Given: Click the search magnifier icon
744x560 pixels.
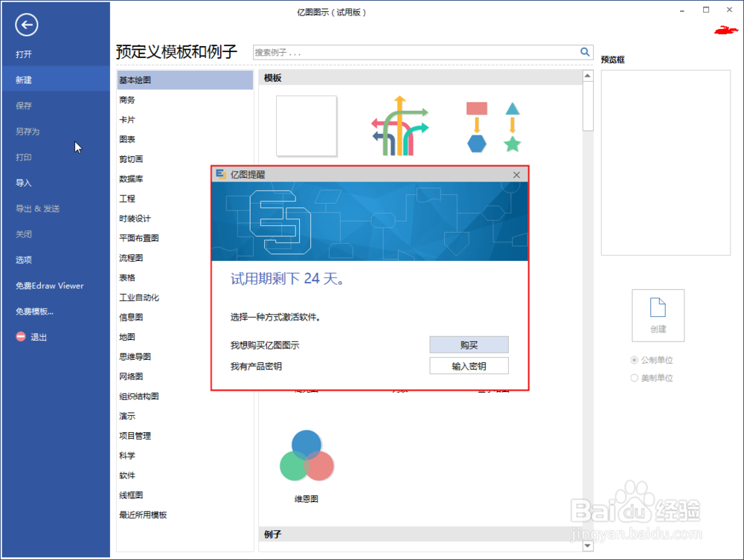Looking at the screenshot, I should [585, 52].
